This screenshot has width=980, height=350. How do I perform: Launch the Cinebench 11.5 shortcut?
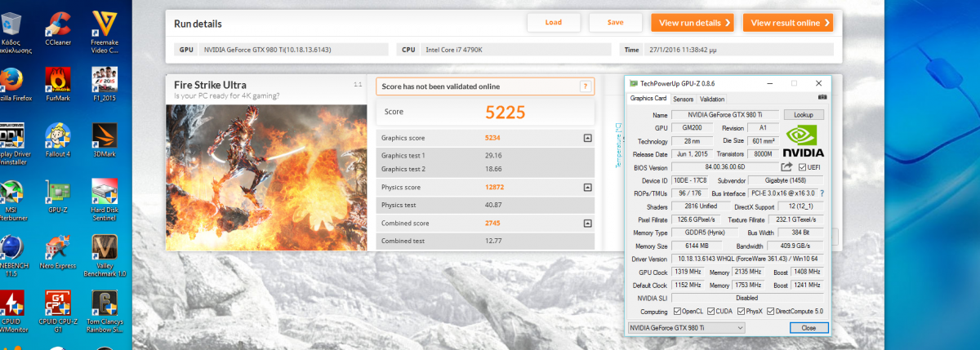[x=13, y=256]
